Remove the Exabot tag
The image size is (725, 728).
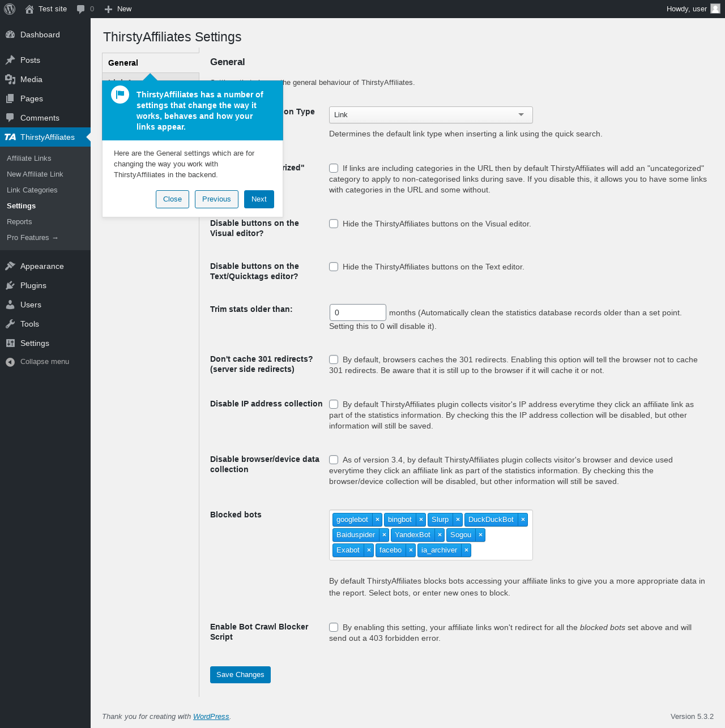click(x=369, y=550)
